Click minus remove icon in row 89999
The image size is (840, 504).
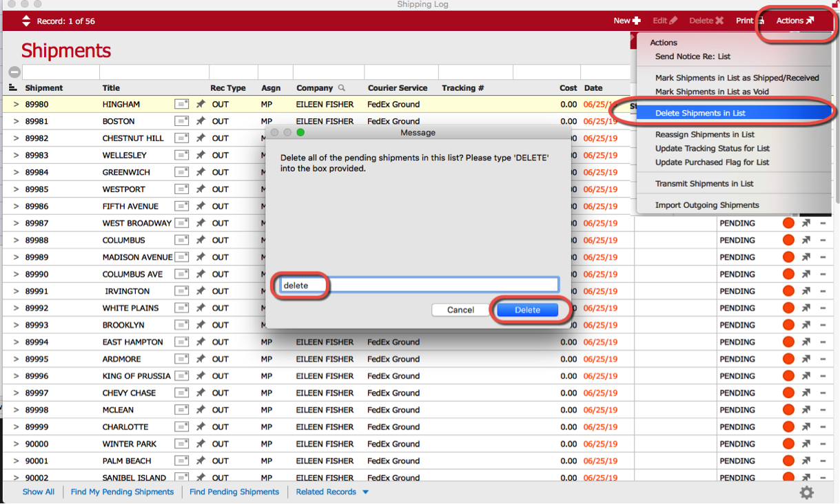tap(823, 427)
